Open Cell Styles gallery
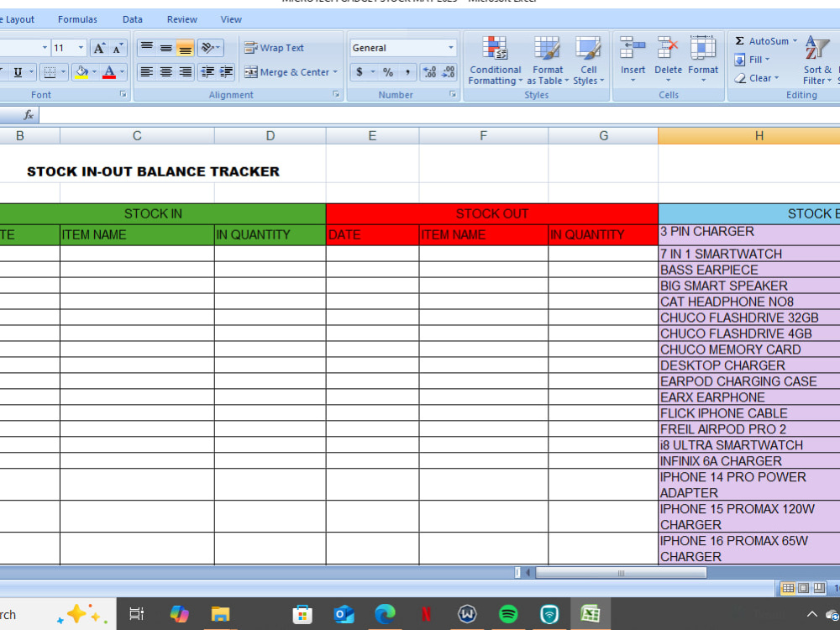 [588, 60]
